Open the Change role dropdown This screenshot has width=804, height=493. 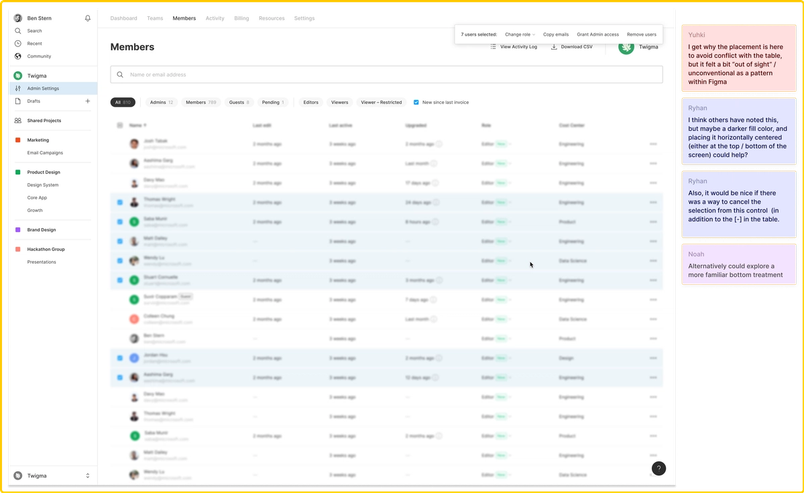(519, 34)
